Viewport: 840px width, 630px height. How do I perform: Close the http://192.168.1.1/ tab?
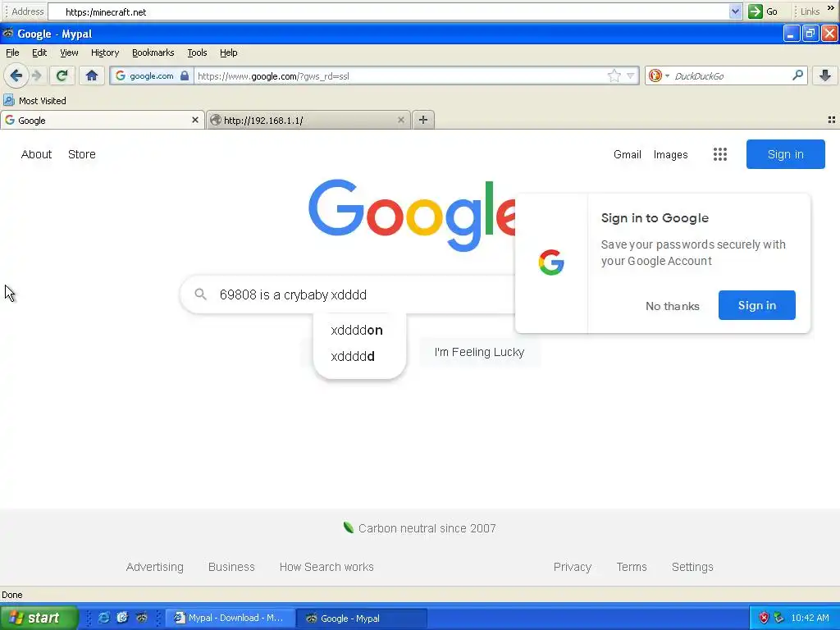(x=400, y=120)
